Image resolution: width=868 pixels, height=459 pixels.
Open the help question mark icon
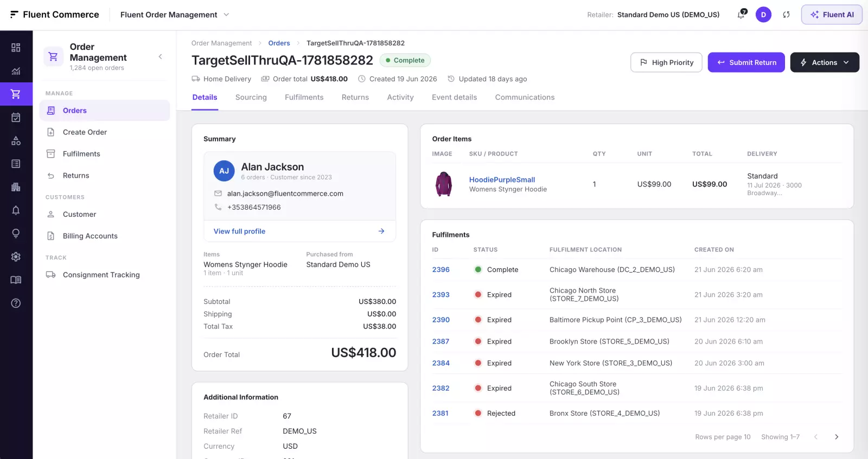pos(16,303)
